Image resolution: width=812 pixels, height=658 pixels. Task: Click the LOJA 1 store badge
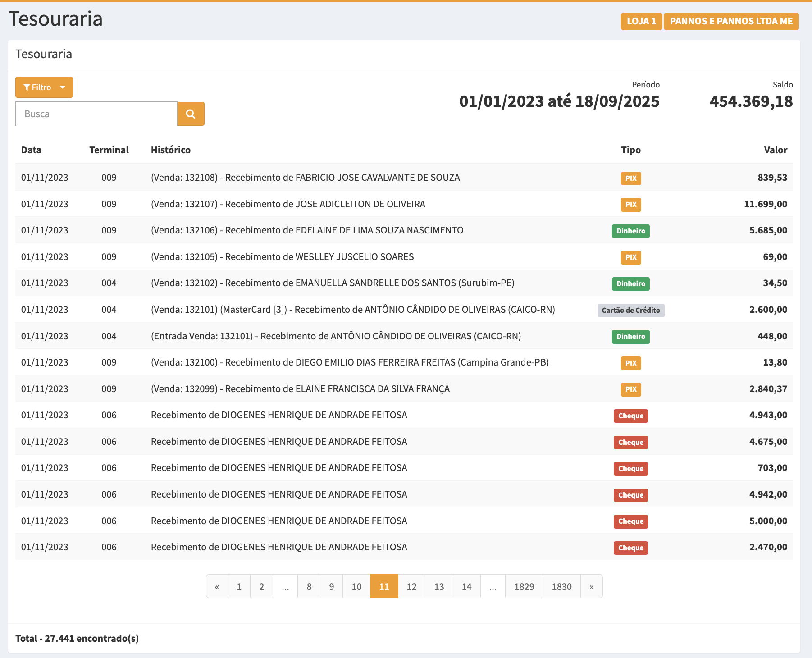point(641,21)
